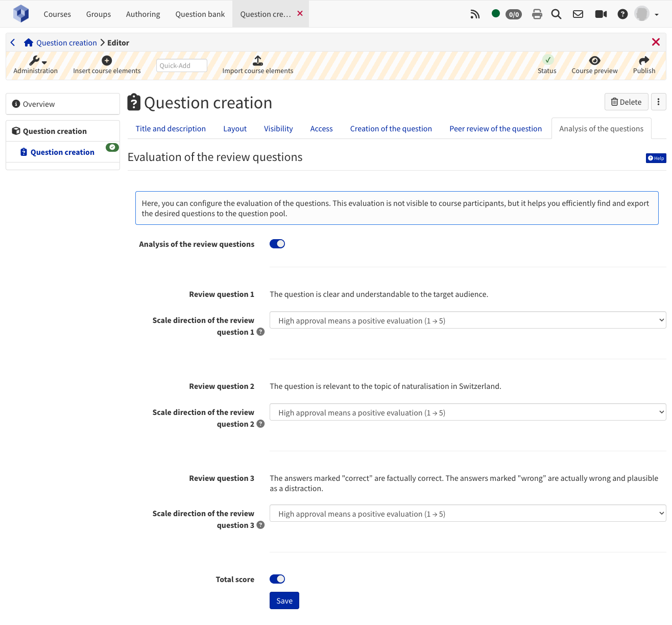This screenshot has height=625, width=672.
Task: Open the Administration tools dropdown
Action: [x=37, y=61]
